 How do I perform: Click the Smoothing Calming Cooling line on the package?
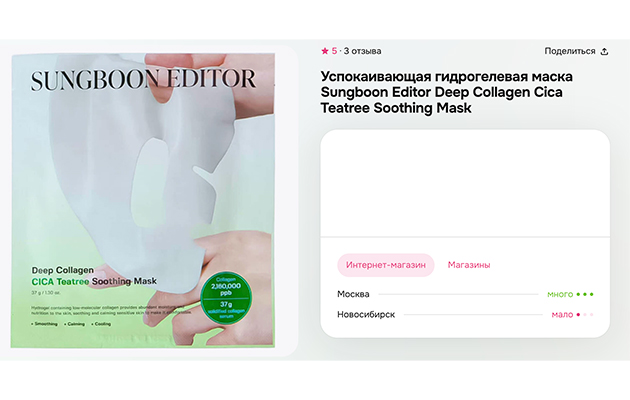pyautogui.click(x=71, y=324)
